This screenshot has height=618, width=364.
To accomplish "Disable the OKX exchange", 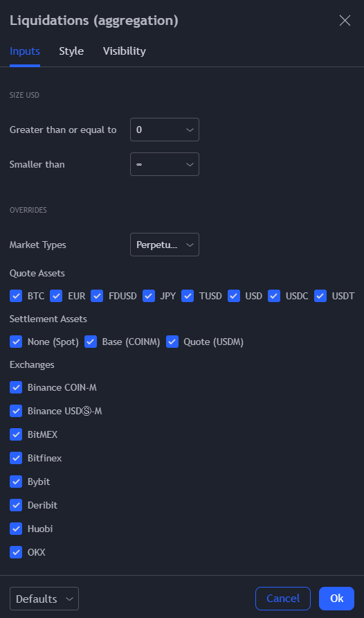I will pos(16,552).
